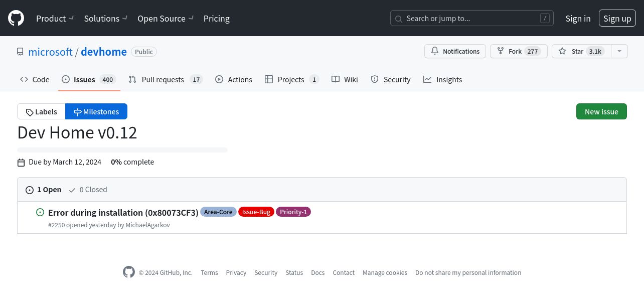
Task: Open the devhome repository link
Action: pos(104,52)
